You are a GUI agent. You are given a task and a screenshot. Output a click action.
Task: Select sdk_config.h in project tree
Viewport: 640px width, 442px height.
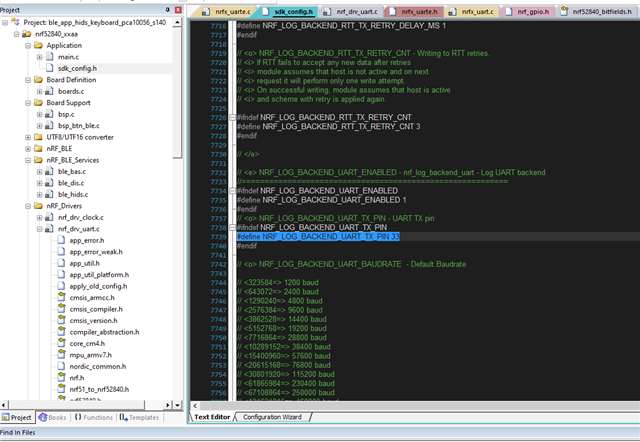[77, 68]
